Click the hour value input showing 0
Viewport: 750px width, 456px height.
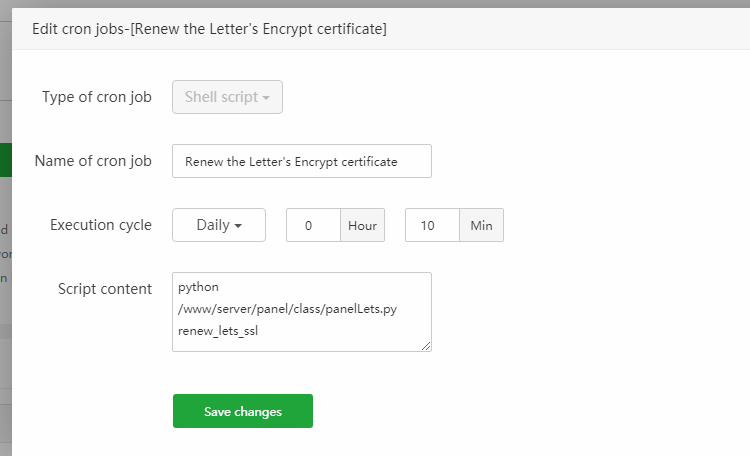click(x=313, y=225)
